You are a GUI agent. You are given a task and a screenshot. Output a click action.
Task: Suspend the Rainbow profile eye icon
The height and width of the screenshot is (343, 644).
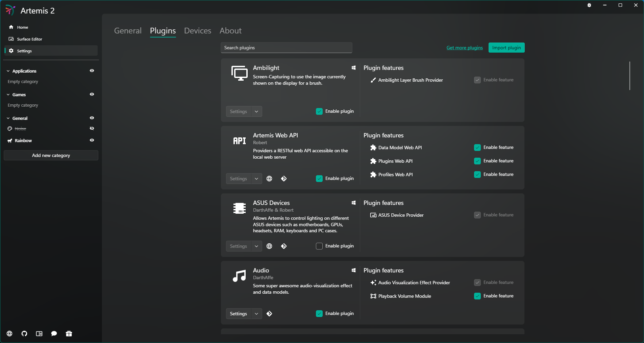tap(92, 140)
